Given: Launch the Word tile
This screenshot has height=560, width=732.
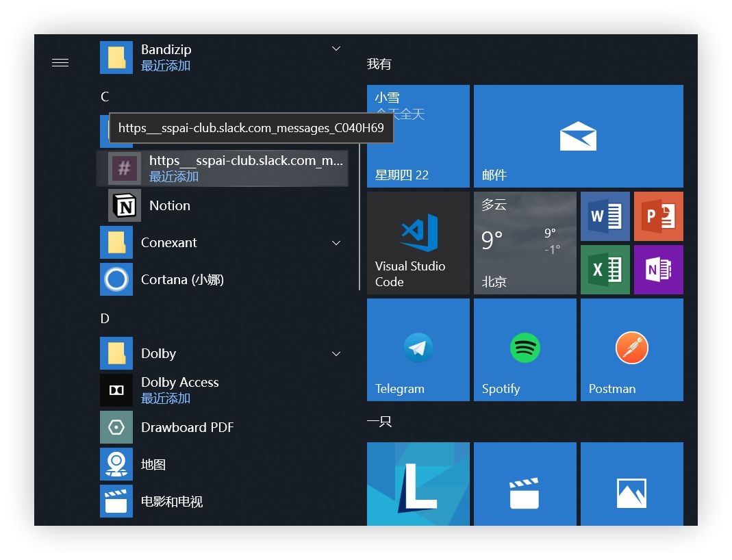Looking at the screenshot, I should (605, 216).
